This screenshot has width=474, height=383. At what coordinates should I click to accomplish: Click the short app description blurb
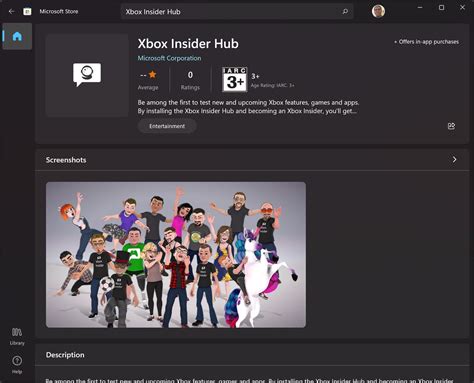tap(248, 107)
